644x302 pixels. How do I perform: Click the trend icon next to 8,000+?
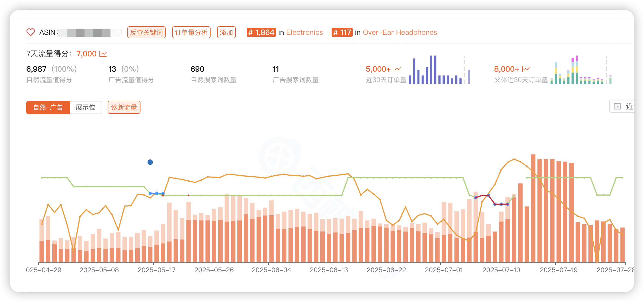point(526,69)
